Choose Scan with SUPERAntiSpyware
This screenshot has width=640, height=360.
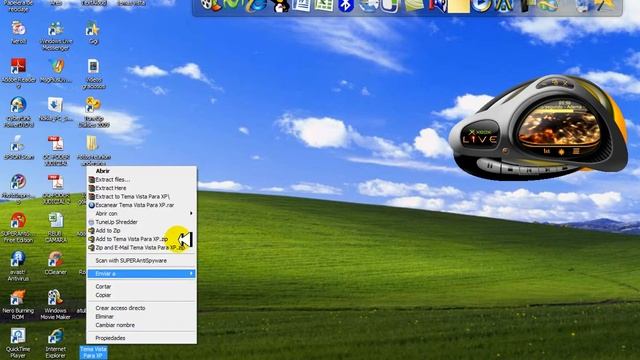pyautogui.click(x=141, y=261)
